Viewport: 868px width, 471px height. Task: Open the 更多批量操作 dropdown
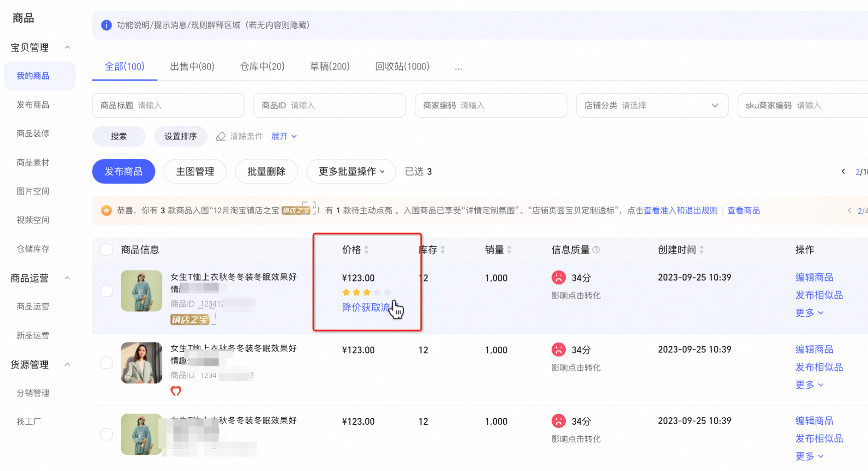tap(351, 171)
